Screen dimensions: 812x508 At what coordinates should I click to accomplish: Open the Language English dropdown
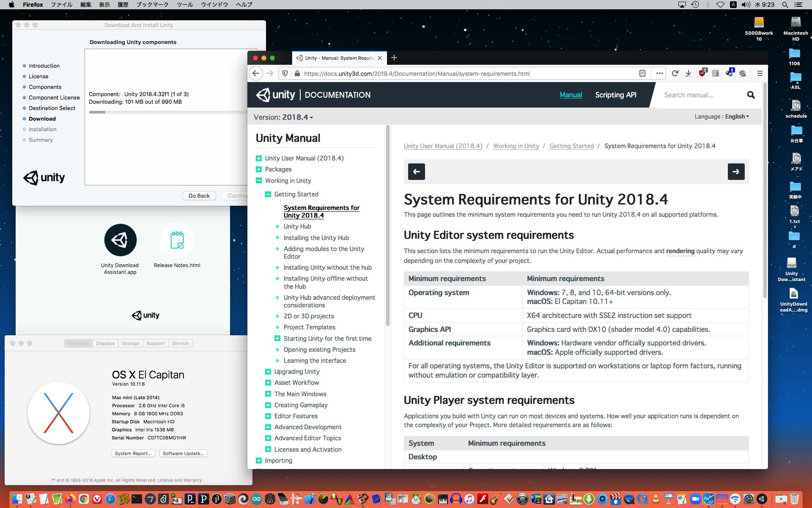click(736, 116)
